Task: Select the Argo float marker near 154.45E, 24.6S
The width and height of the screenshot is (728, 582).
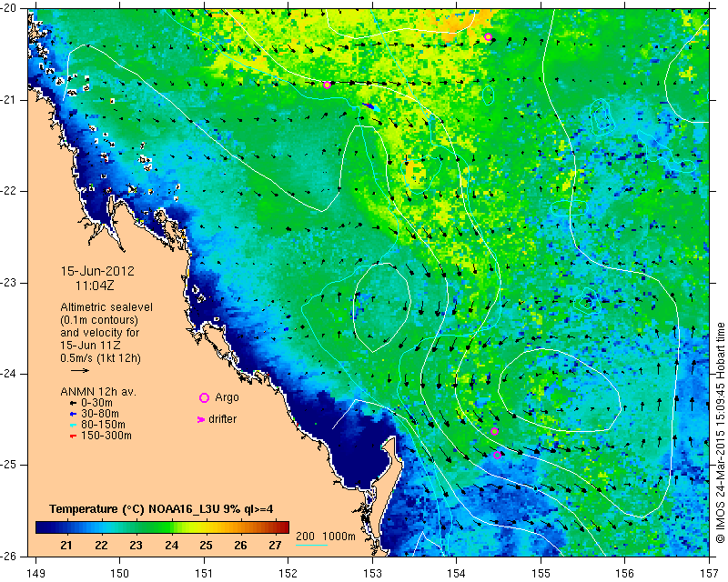Action: [494, 432]
